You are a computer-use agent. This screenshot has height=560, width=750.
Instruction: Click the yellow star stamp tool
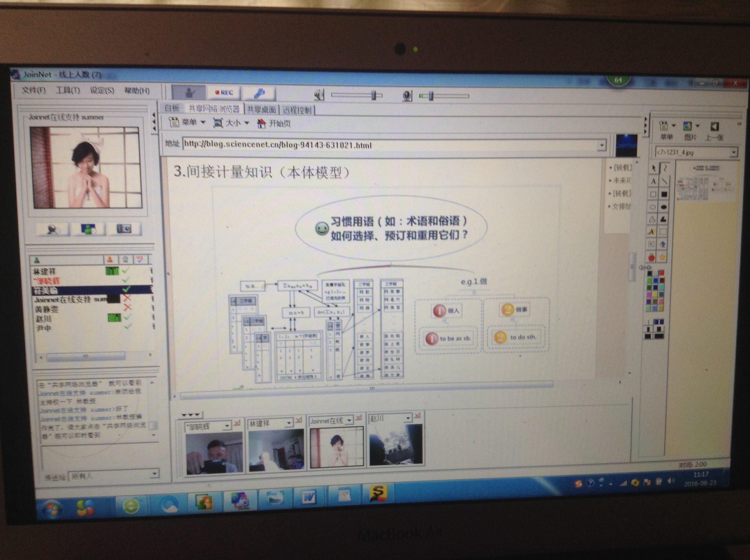[662, 258]
